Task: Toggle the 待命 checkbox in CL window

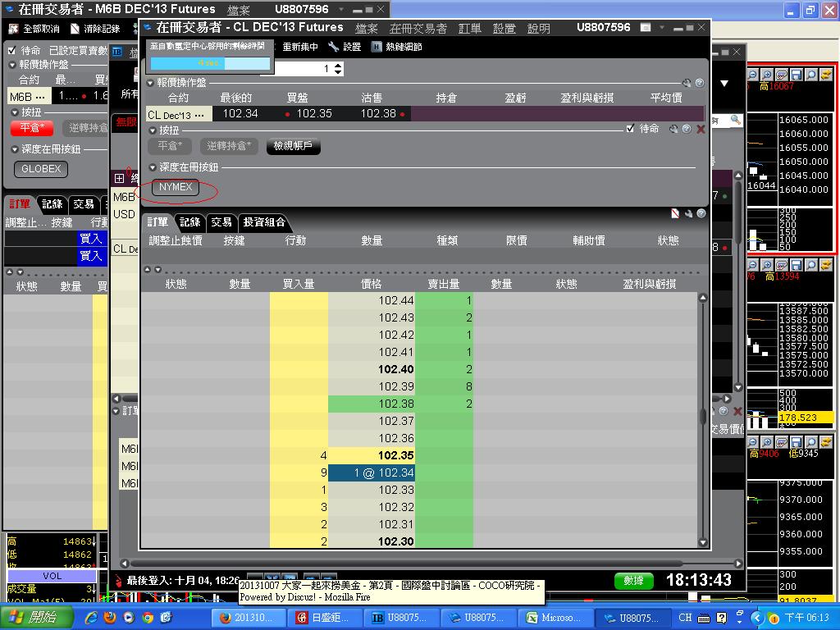Action: point(631,129)
